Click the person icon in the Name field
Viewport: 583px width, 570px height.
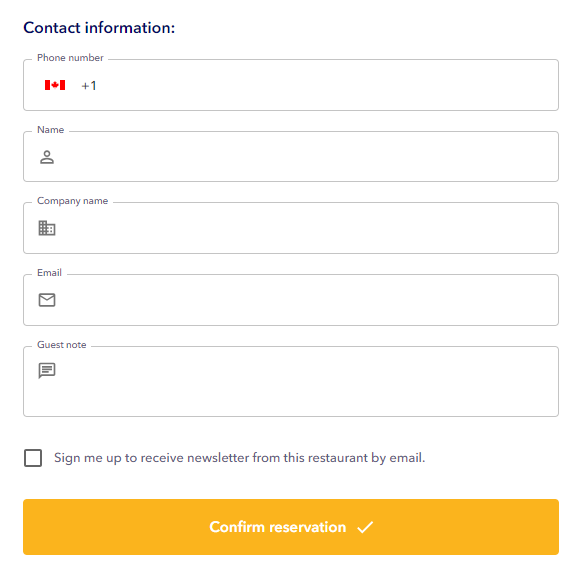click(47, 157)
